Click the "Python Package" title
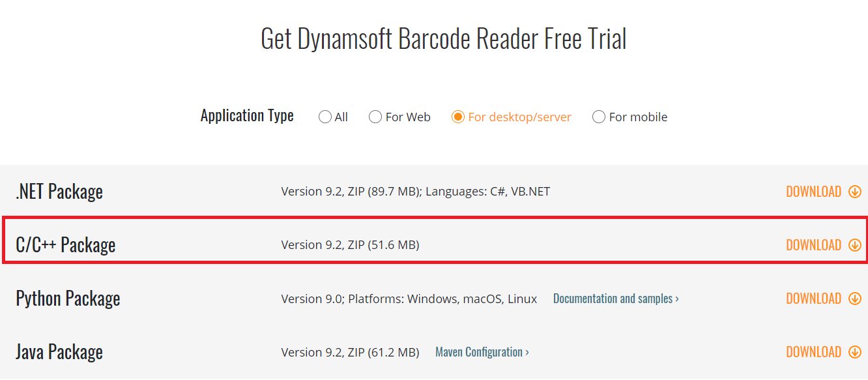 click(68, 299)
